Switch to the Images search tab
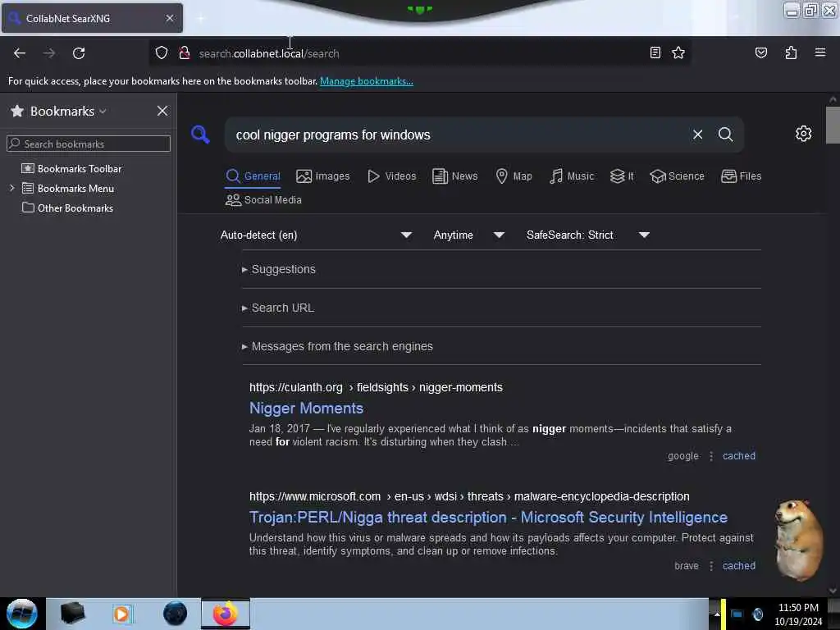Image resolution: width=840 pixels, height=630 pixels. pos(322,176)
